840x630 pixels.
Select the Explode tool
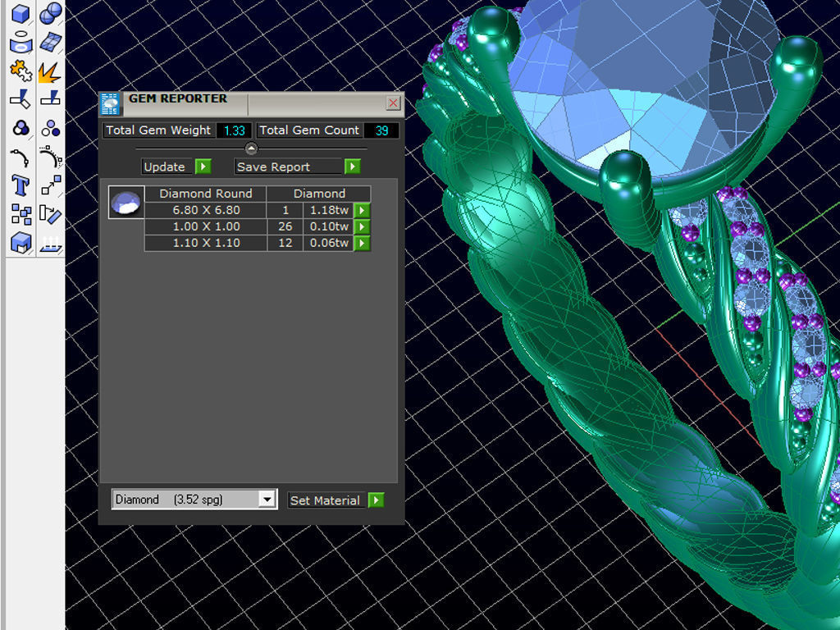(50, 72)
